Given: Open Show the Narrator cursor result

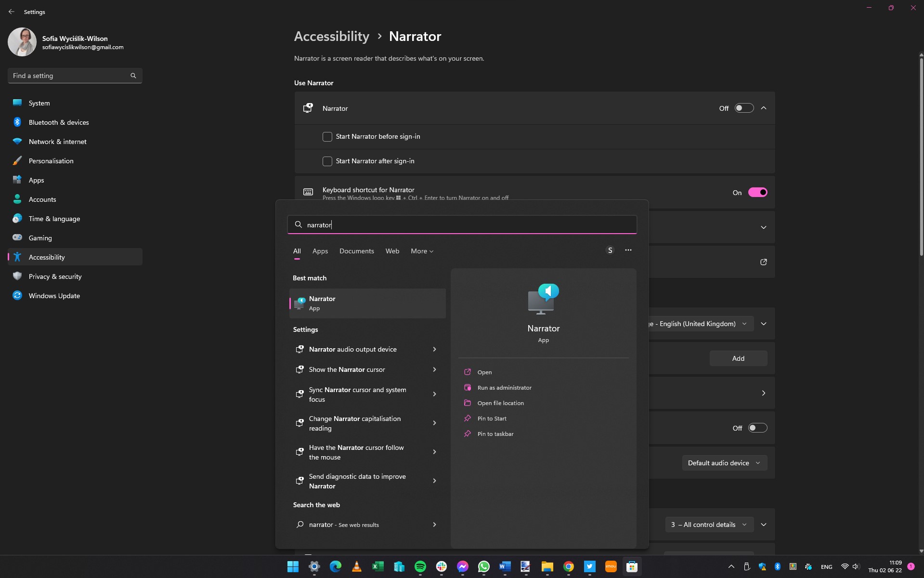Looking at the screenshot, I should click(x=367, y=369).
